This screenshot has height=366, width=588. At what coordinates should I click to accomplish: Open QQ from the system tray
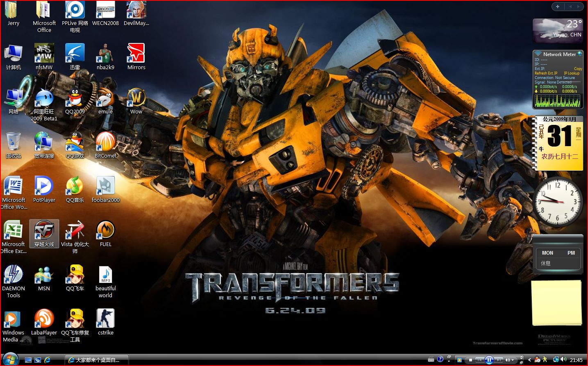pyautogui.click(x=537, y=360)
